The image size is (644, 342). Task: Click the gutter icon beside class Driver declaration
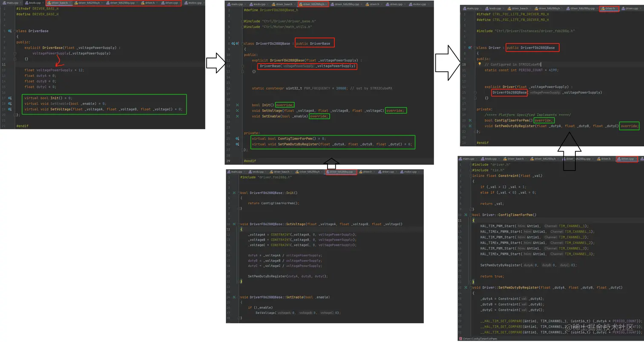[x=470, y=48]
